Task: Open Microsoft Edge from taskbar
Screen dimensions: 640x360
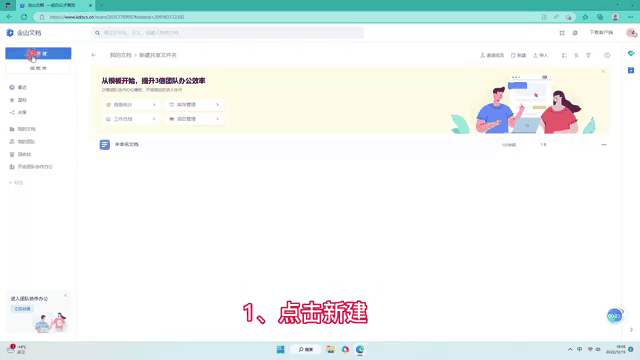Action: pos(360,350)
